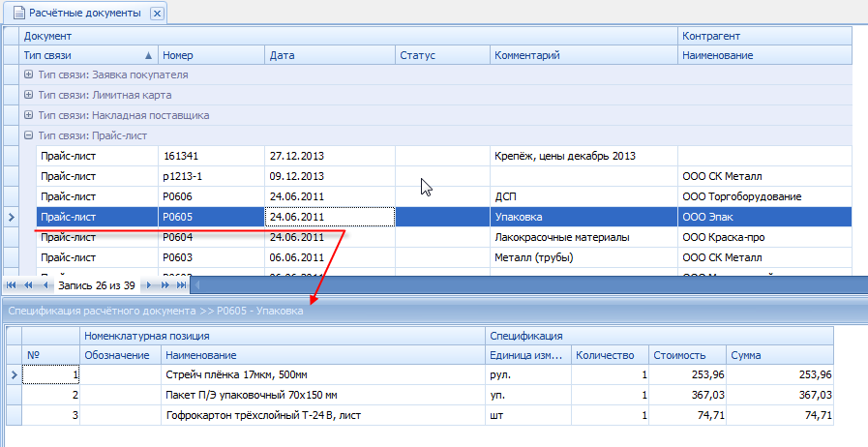Viewport: 868px width, 447px height.
Task: Expand the Заявка покупателя group
Action: (x=28, y=74)
